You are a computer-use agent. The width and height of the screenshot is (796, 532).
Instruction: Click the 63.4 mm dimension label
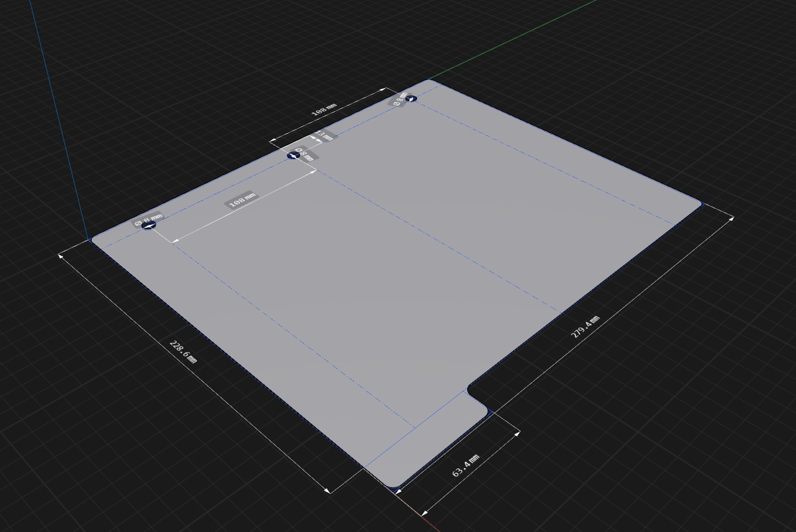(x=465, y=466)
